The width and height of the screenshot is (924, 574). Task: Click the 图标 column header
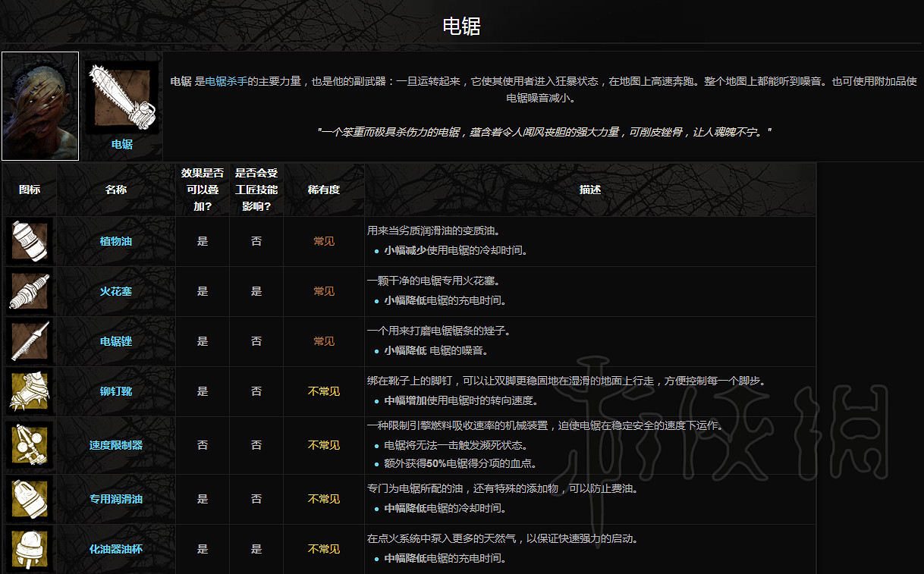(29, 190)
